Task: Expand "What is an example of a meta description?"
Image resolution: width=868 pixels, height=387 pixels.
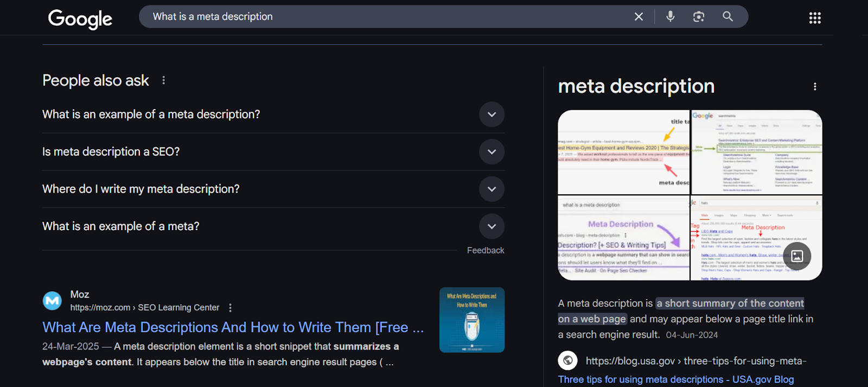Action: (492, 115)
